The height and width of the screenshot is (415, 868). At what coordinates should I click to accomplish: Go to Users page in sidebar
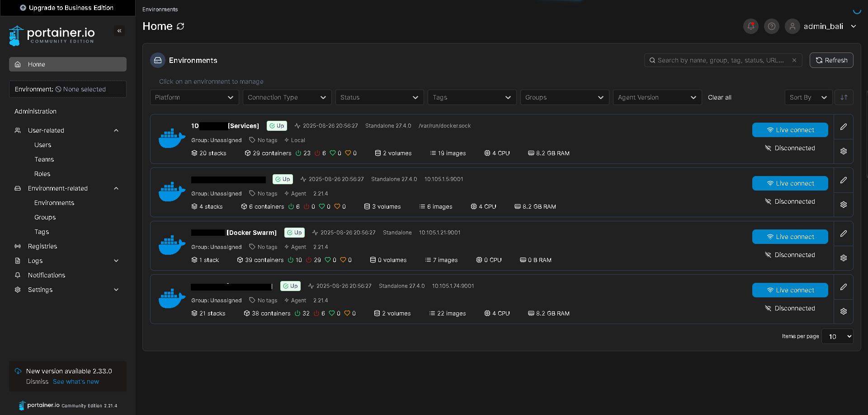tap(42, 145)
